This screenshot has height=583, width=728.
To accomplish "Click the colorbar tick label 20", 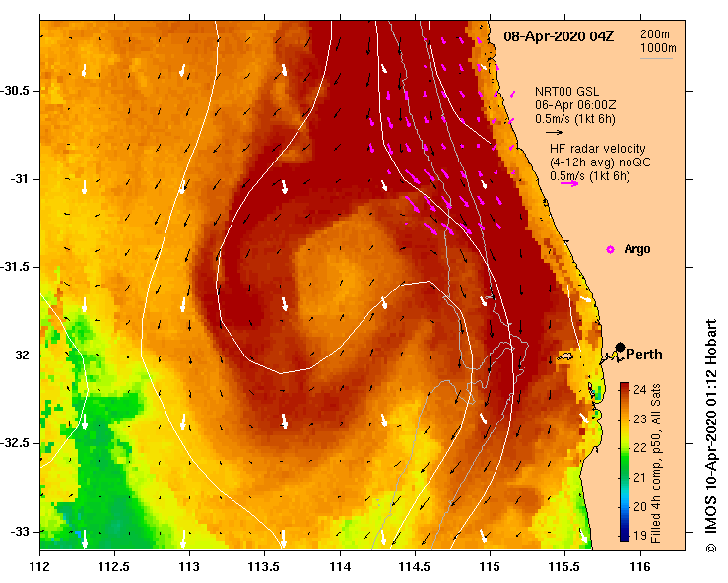I will [x=639, y=506].
